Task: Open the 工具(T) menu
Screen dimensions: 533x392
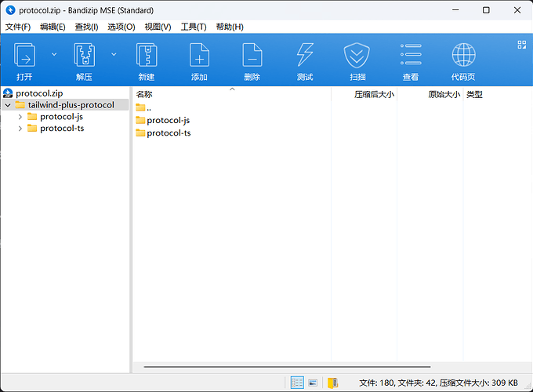Action: tap(194, 27)
